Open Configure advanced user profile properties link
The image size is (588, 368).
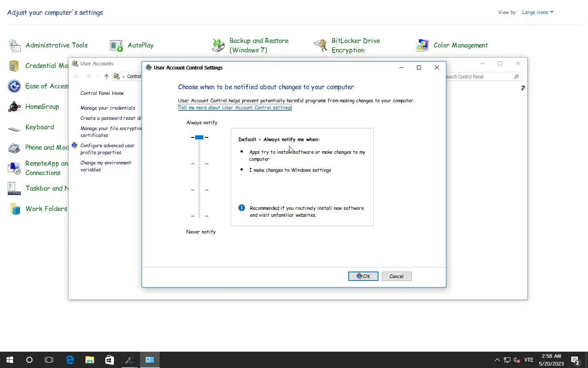(x=107, y=149)
